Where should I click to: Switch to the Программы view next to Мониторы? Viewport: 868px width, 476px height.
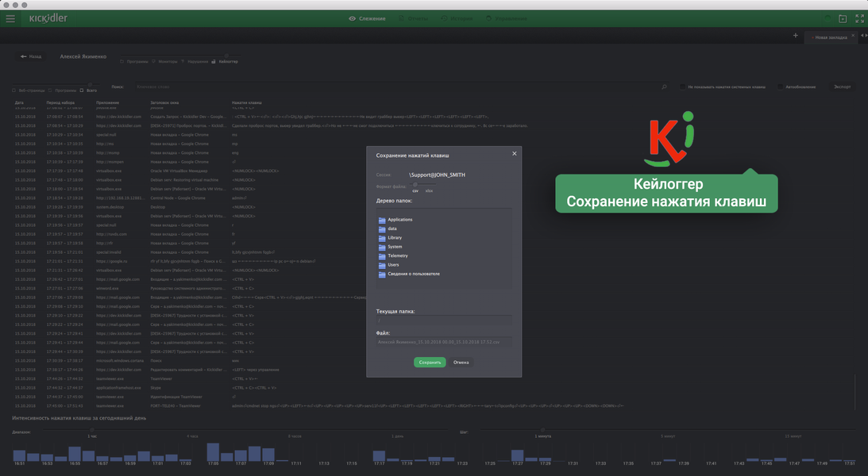click(134, 62)
